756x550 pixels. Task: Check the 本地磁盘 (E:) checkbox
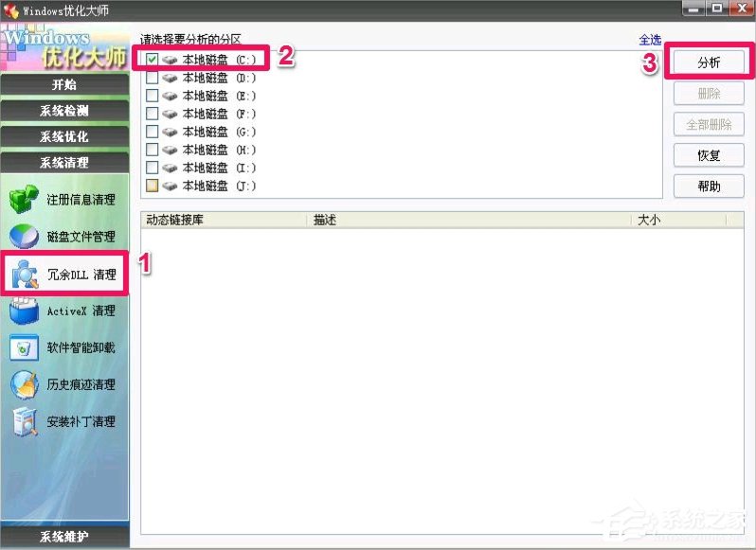(152, 96)
